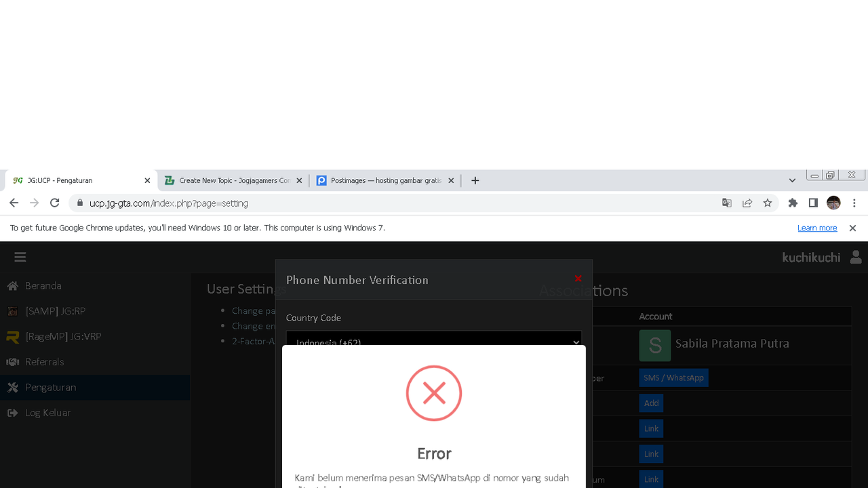Open the Chrome profile avatar
Viewport: 868px width, 488px height.
(x=833, y=203)
